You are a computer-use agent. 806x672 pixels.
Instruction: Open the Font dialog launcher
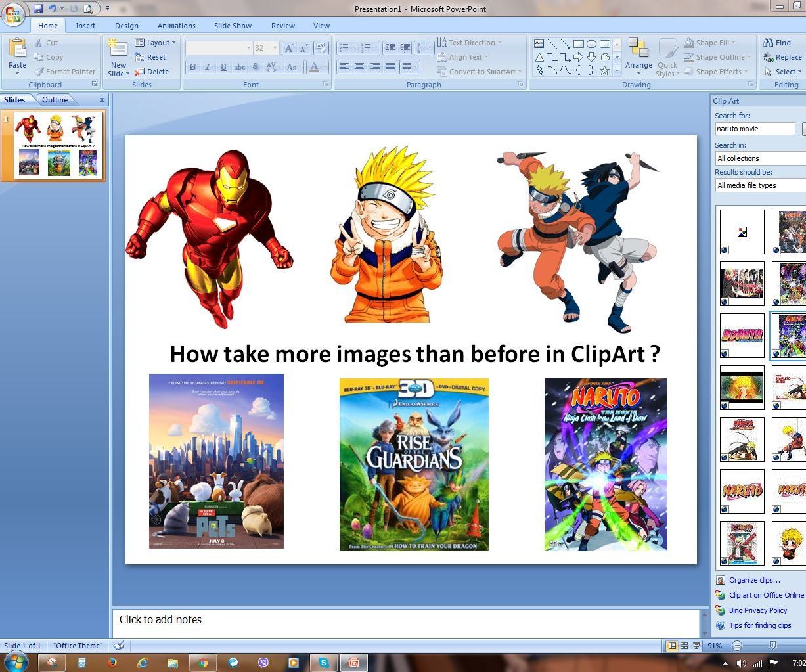(326, 85)
